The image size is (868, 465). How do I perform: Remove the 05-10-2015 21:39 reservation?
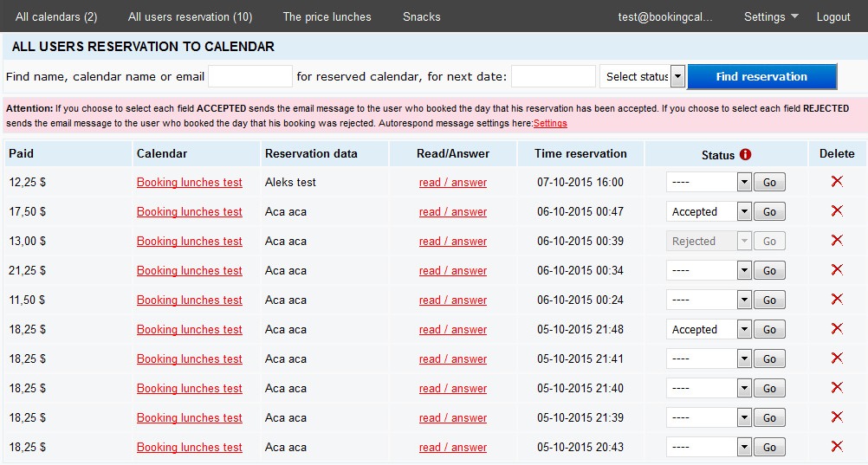click(837, 417)
